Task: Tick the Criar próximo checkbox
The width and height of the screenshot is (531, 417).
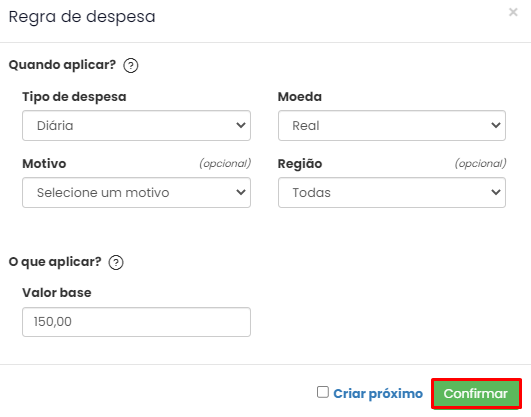Action: (x=323, y=392)
